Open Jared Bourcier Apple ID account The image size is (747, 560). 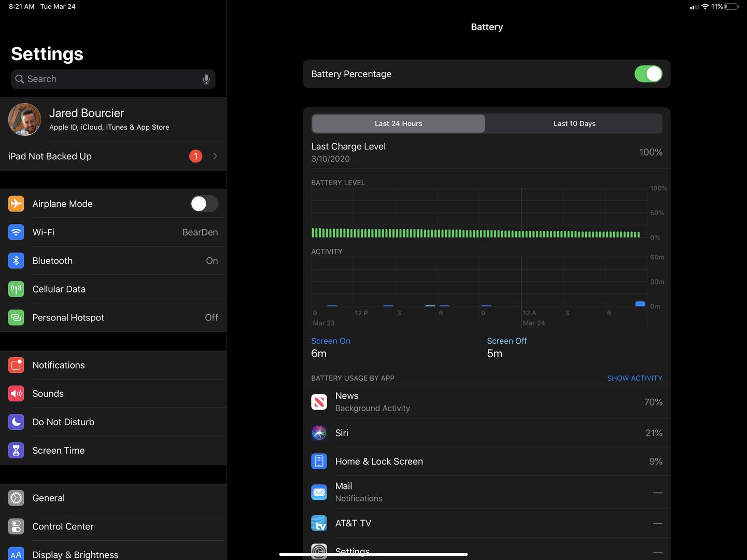[113, 119]
